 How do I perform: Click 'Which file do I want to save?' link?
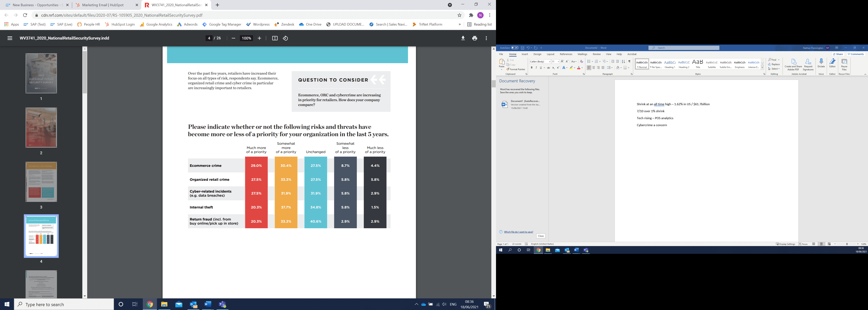(518, 232)
